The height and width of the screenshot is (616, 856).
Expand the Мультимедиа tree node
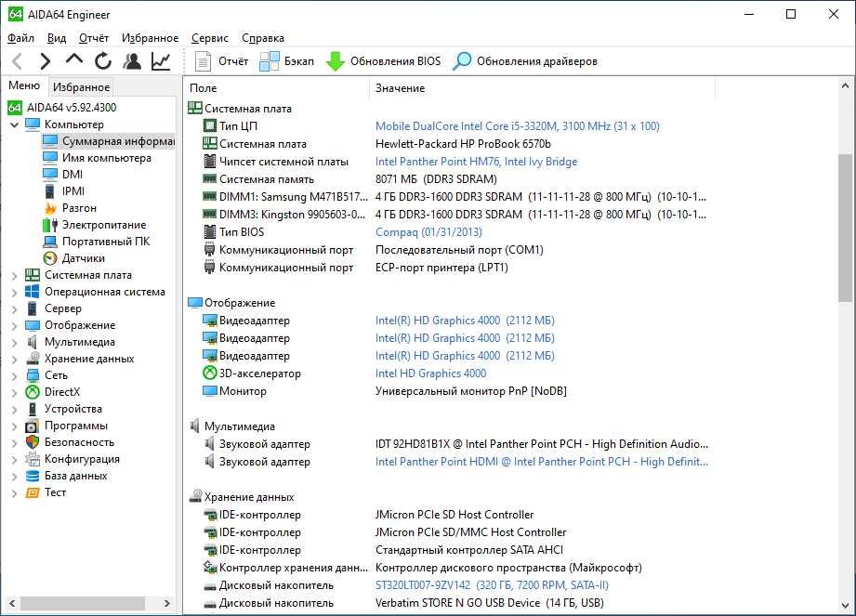point(15,343)
